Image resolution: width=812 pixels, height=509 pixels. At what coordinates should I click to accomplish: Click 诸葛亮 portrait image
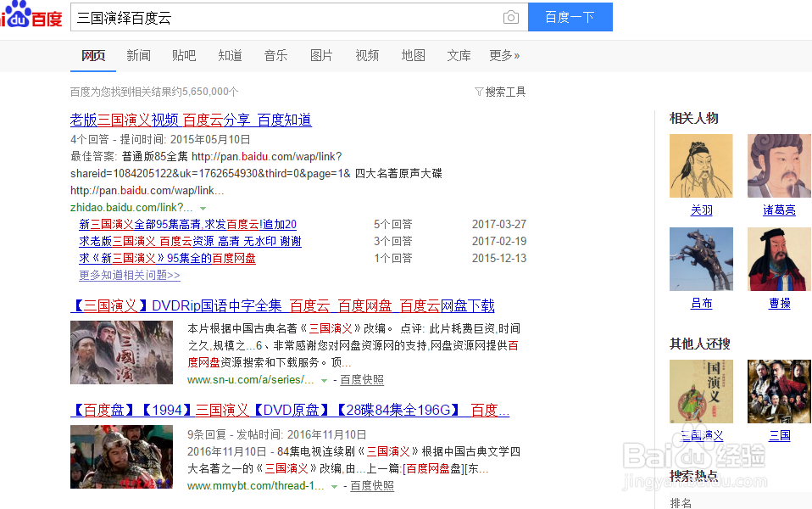pos(779,166)
